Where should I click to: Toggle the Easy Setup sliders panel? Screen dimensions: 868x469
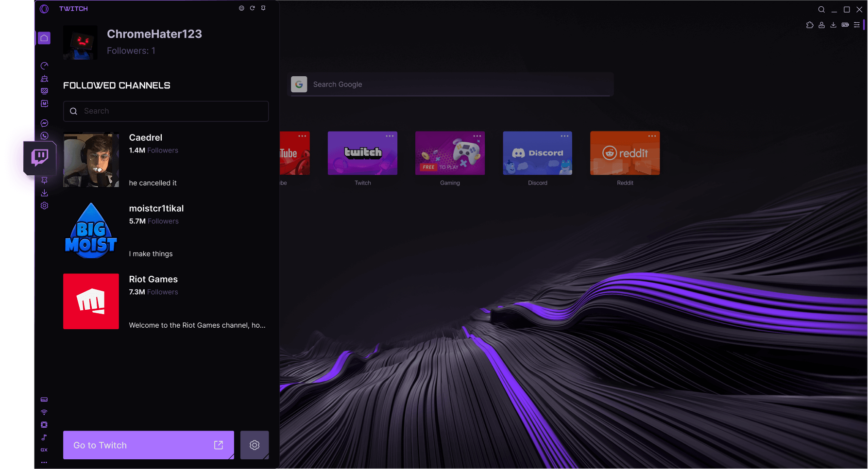pos(857,24)
